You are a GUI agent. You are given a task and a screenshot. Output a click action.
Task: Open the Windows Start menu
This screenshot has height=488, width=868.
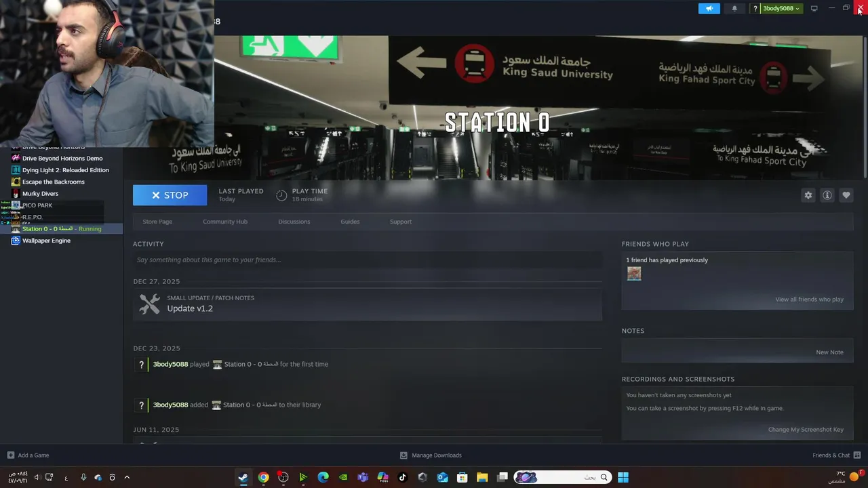coord(623,477)
